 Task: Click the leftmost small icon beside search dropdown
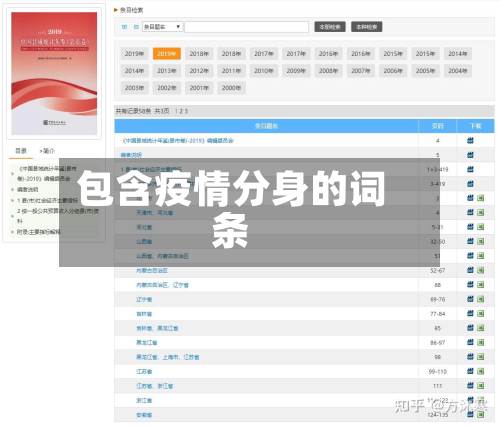coord(125,27)
